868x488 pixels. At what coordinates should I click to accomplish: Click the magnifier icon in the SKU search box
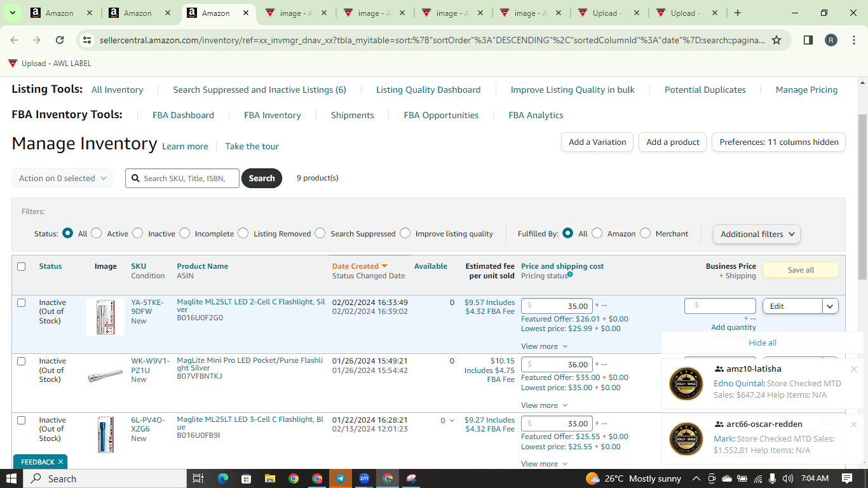pos(135,179)
